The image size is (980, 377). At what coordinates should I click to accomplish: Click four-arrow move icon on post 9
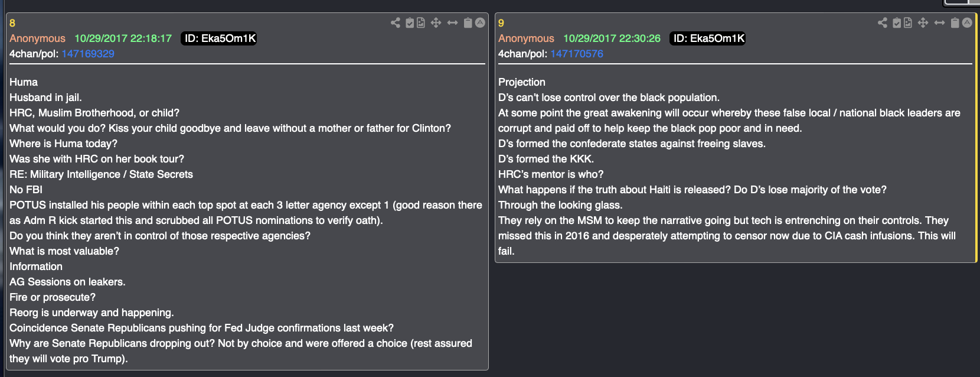(923, 23)
